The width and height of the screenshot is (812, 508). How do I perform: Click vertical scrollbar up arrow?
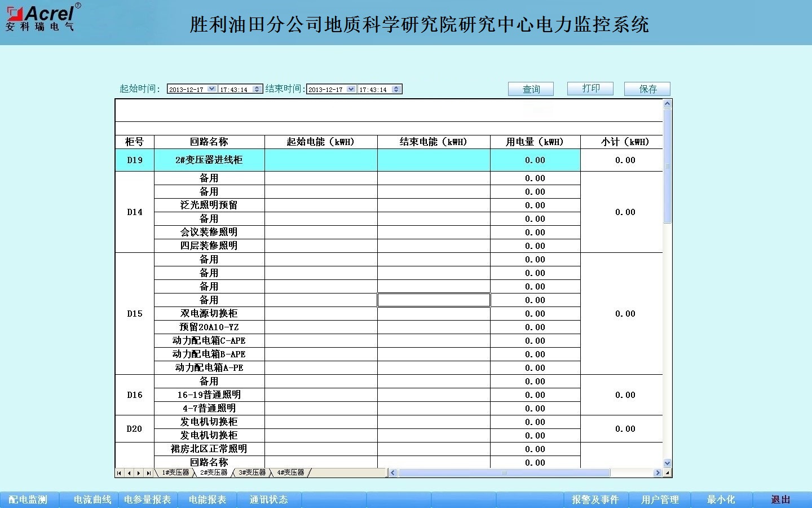point(668,104)
